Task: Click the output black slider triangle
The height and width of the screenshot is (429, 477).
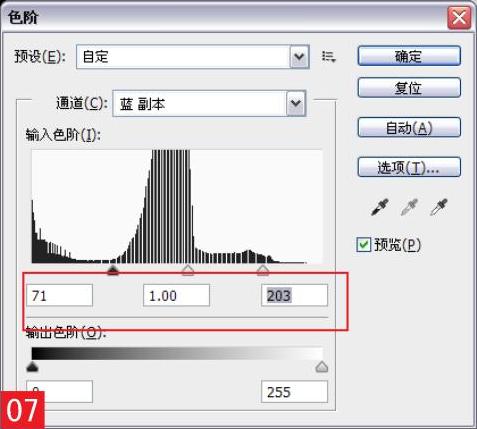Action: point(32,367)
